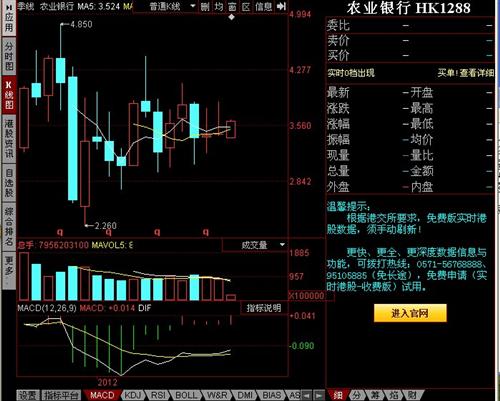Click the 删 toolbar button
This screenshot has height=401, width=500.
(x=205, y=6)
